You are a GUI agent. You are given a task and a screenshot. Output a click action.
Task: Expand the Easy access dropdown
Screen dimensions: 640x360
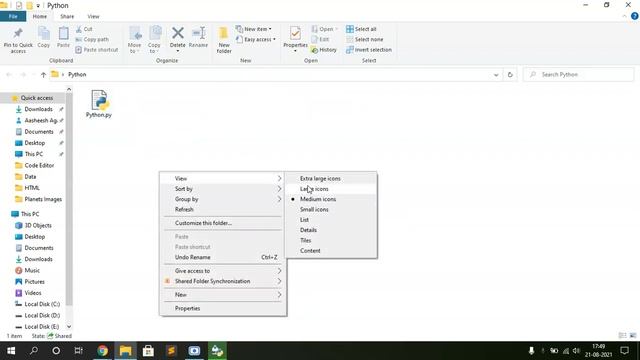(256, 40)
